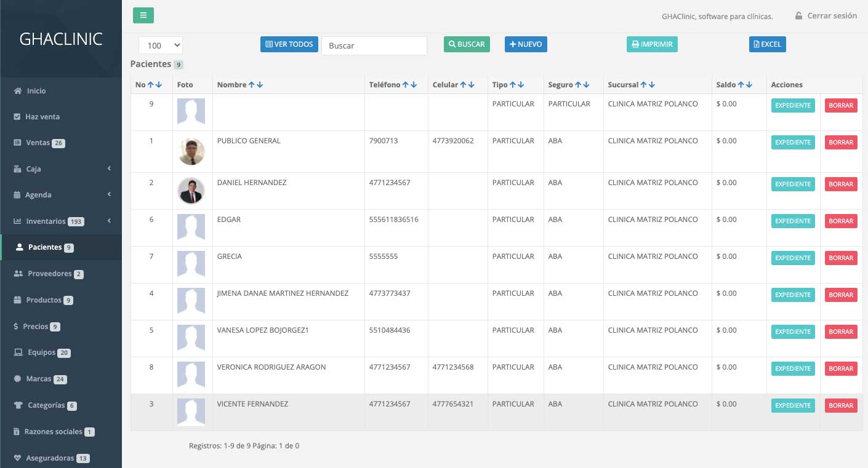Sort the Teléfono column ascending
Viewport: 868px width, 468px height.
[x=407, y=84]
